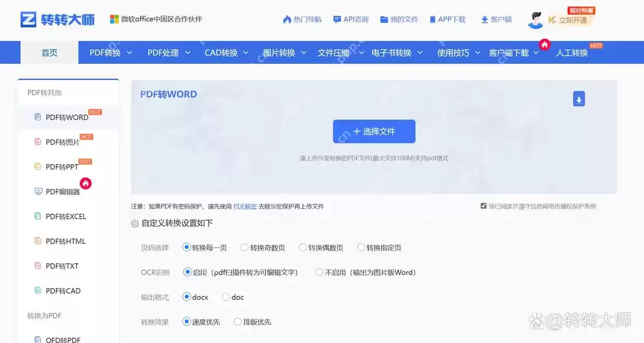Click the 我的文件 folder icon
644x343 pixels.
tap(384, 19)
